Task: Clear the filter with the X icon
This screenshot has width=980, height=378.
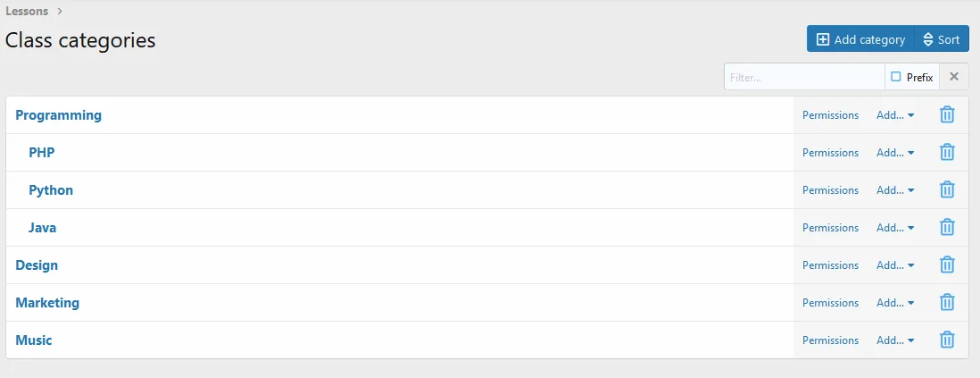Action: coord(954,77)
